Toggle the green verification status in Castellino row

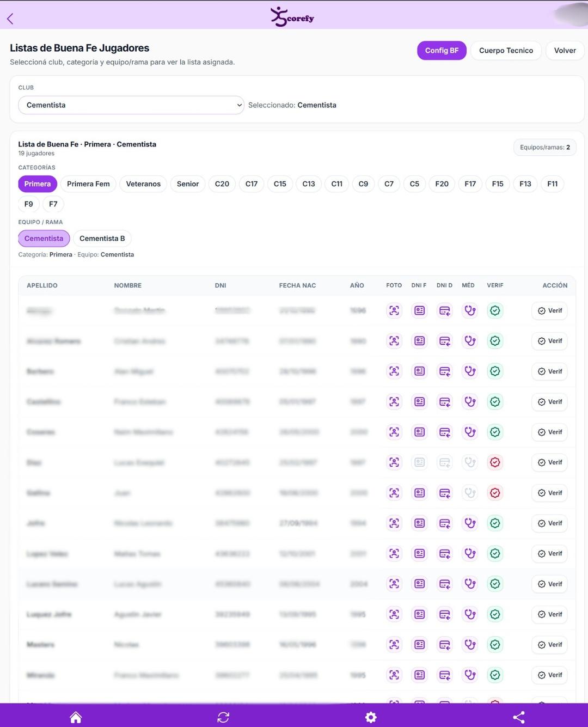(495, 402)
